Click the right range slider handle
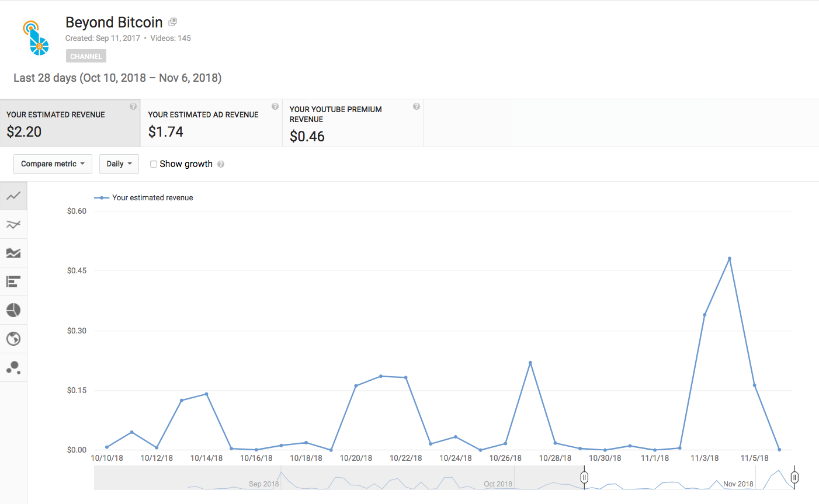819x504 pixels. (x=794, y=478)
